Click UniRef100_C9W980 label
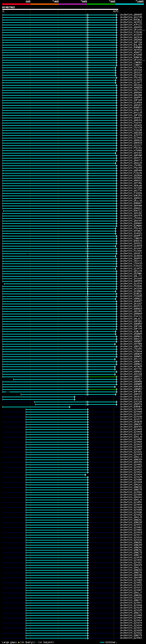Screen dimensions: 146x644 131,63
